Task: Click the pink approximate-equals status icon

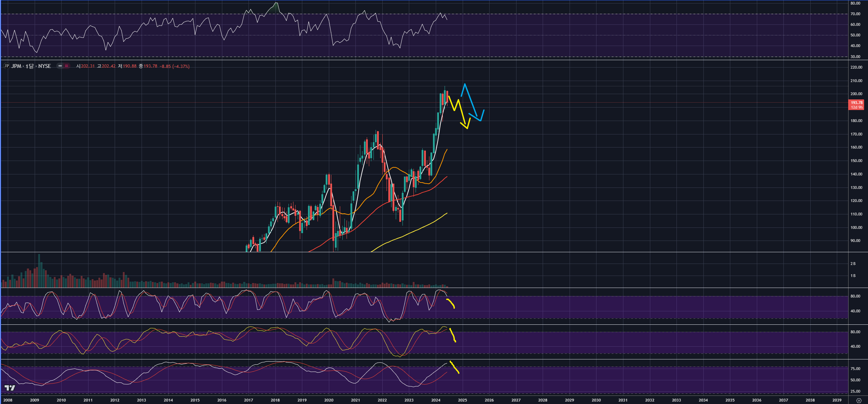Action: (x=67, y=66)
